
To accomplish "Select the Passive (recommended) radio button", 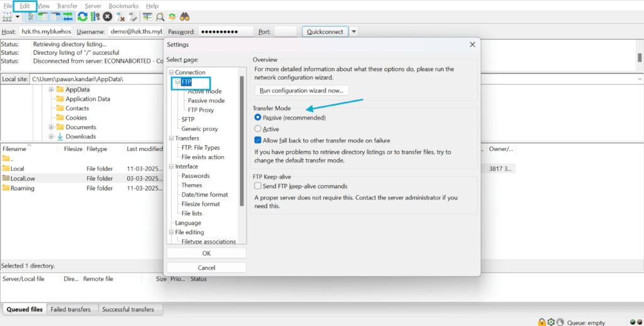I will tap(257, 118).
